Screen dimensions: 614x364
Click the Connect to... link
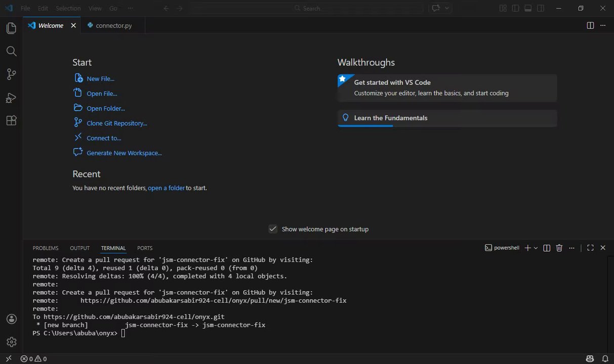(104, 138)
